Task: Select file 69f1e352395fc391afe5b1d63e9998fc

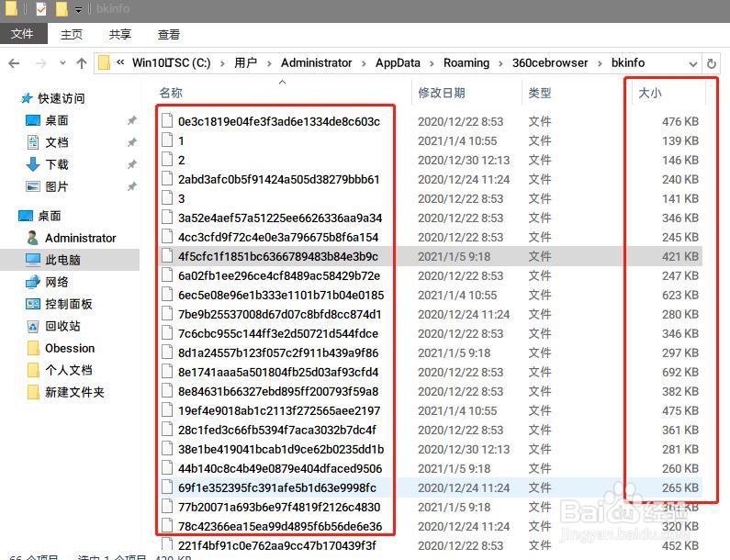Action: [277, 487]
